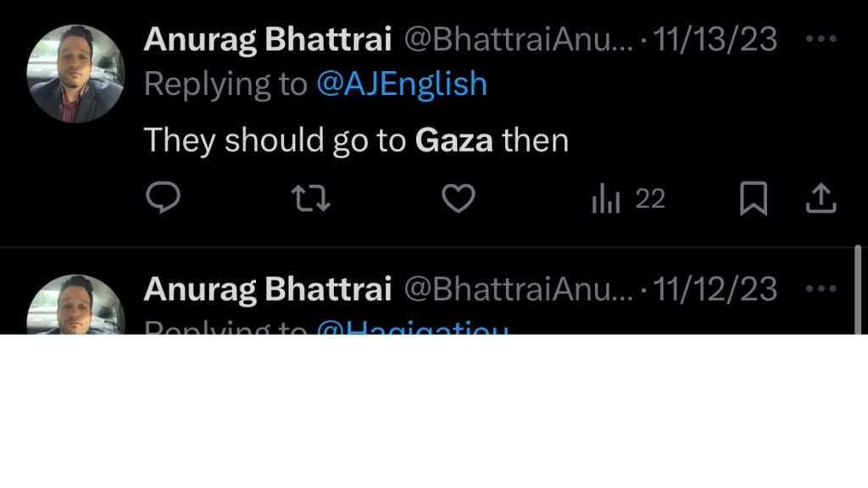
Task: Open the partially visible @Haqiqatjou mention link
Action: (x=412, y=329)
